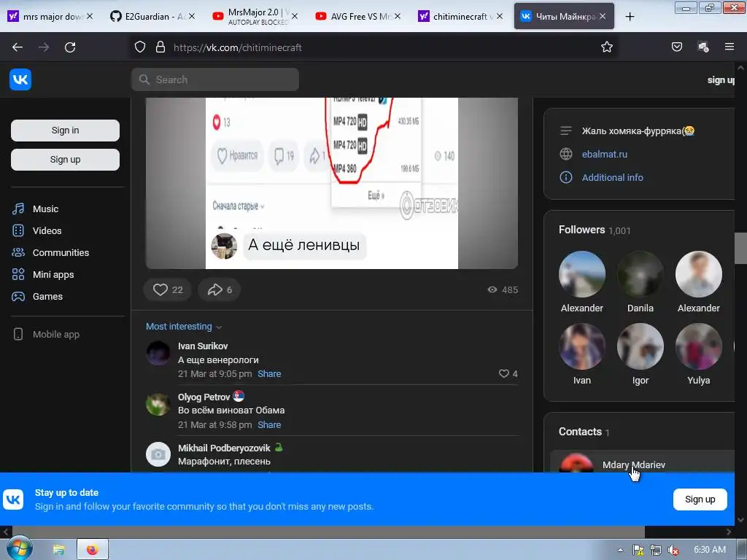Viewport: 747px width, 560px height.
Task: Click the extension icon beside Pocket
Action: pyautogui.click(x=703, y=47)
